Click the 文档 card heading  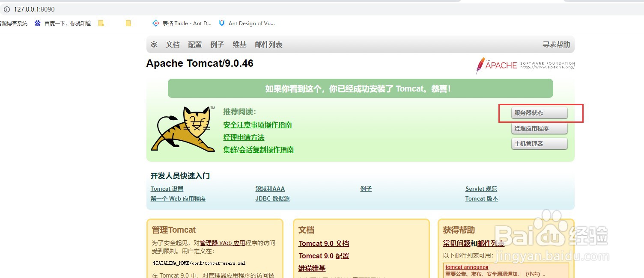pos(306,230)
